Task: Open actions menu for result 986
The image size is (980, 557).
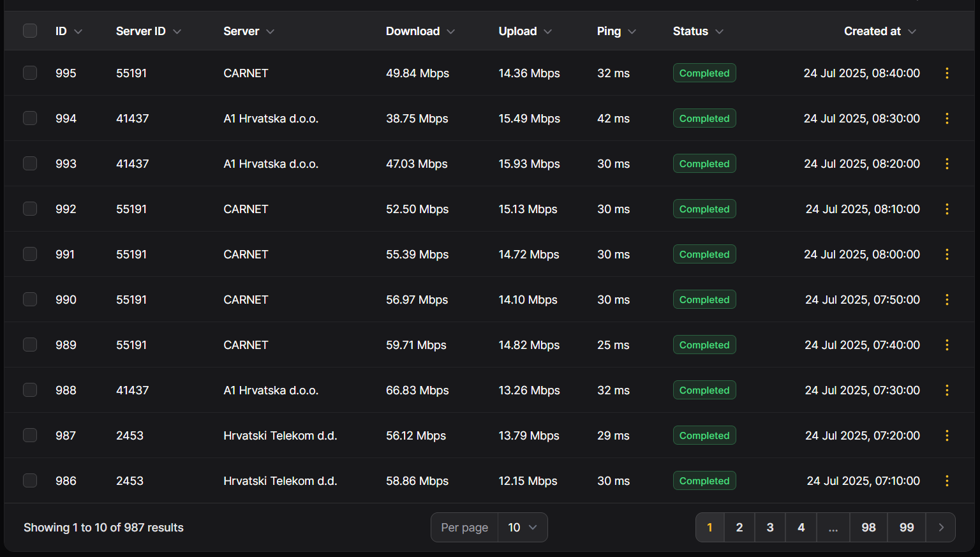Action: click(x=947, y=481)
